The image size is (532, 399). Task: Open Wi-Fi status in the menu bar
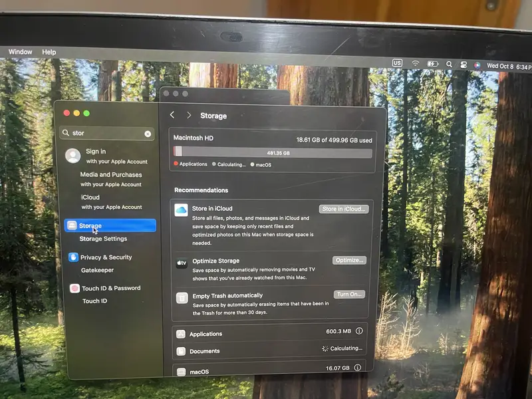coord(416,64)
